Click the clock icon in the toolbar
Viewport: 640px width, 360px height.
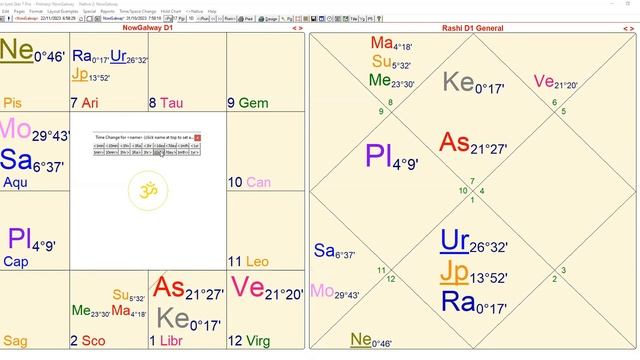tap(330, 19)
